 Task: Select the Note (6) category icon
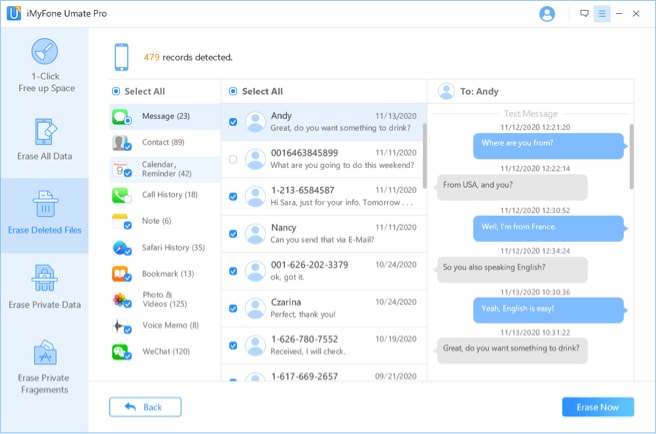click(x=122, y=221)
